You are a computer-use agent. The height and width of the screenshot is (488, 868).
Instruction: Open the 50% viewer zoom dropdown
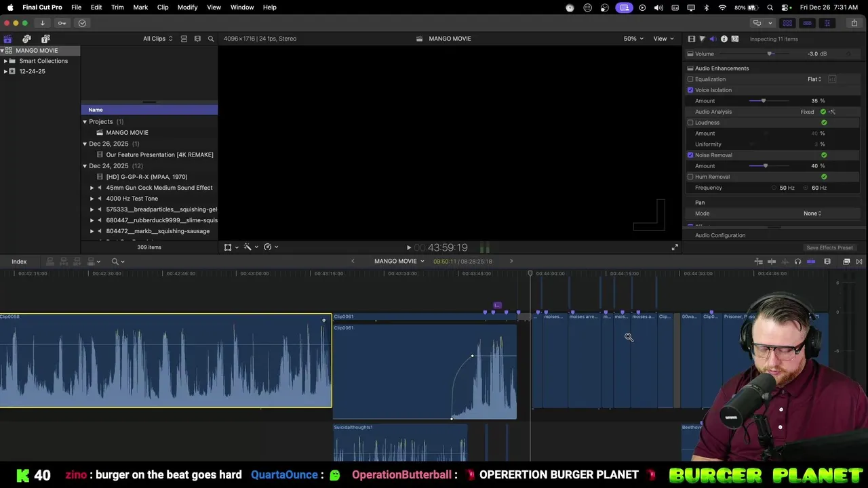click(x=633, y=39)
